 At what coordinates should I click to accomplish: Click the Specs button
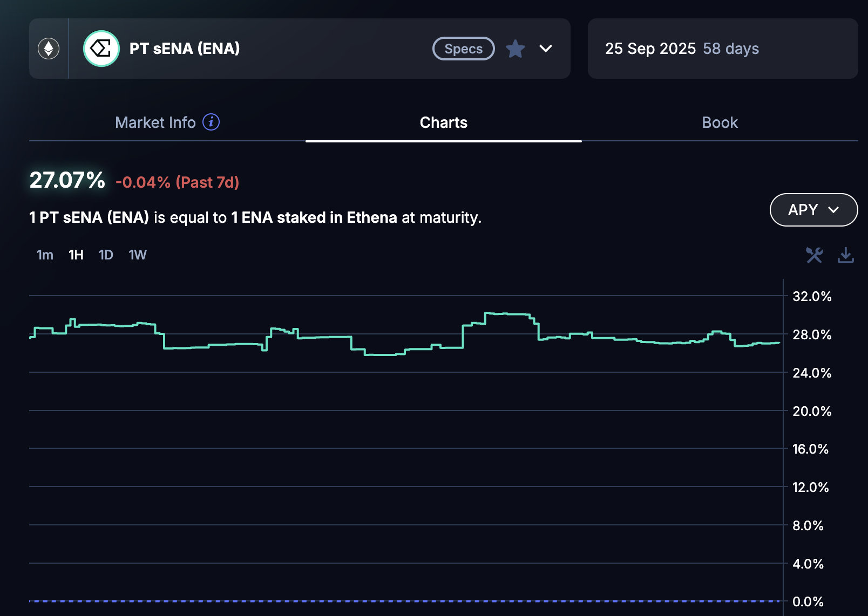[463, 49]
